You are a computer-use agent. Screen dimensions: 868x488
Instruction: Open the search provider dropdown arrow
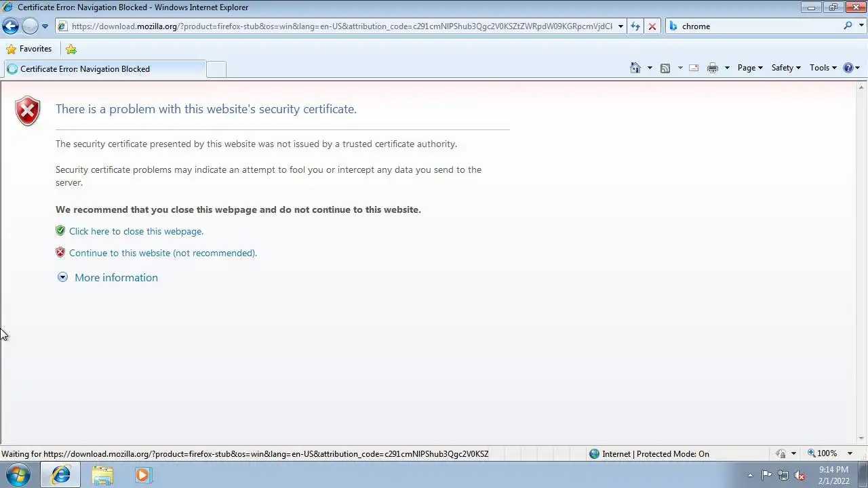(860, 26)
